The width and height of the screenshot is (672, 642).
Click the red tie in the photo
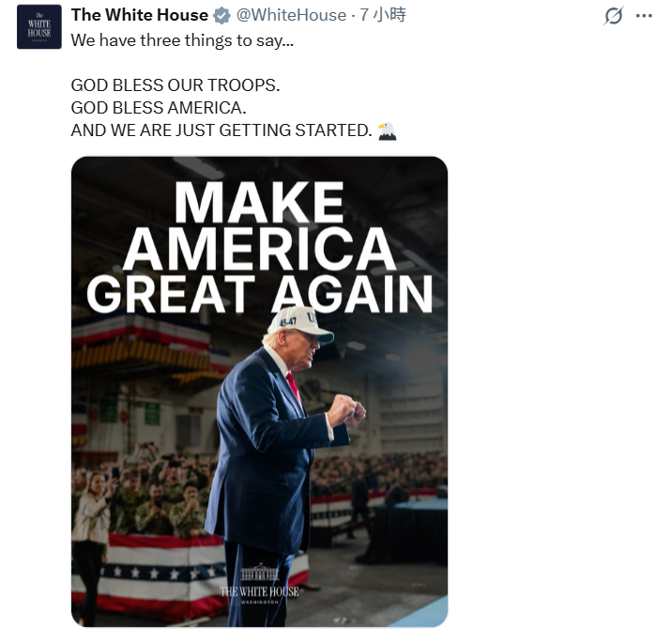pos(293,385)
